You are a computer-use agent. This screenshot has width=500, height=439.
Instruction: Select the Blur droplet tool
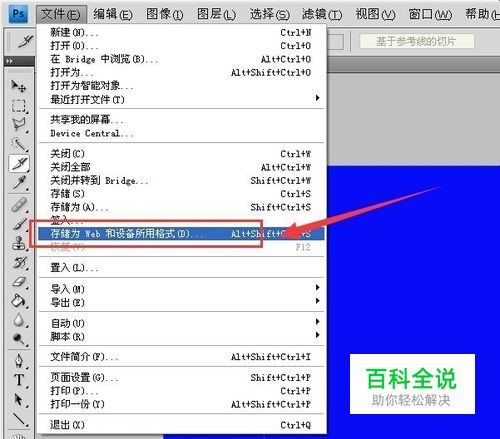pyautogui.click(x=19, y=320)
